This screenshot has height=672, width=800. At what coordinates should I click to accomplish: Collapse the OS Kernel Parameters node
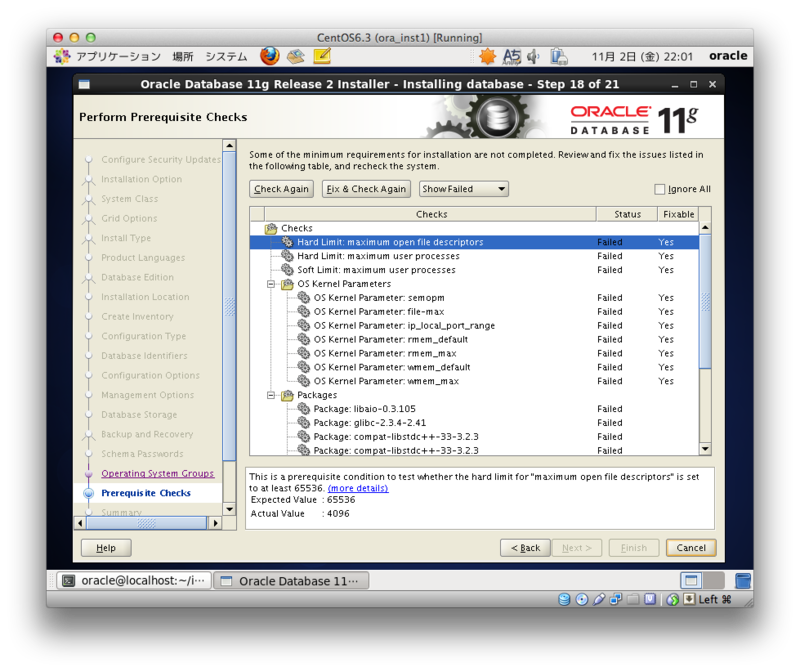coord(271,284)
